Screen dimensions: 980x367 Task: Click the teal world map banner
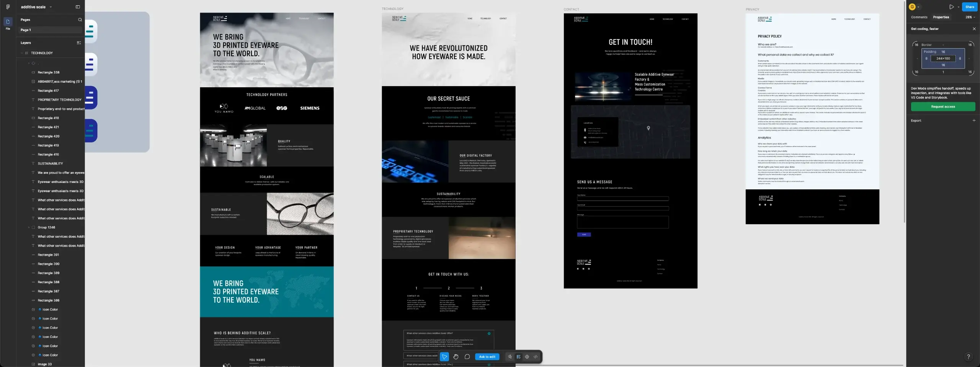click(267, 292)
